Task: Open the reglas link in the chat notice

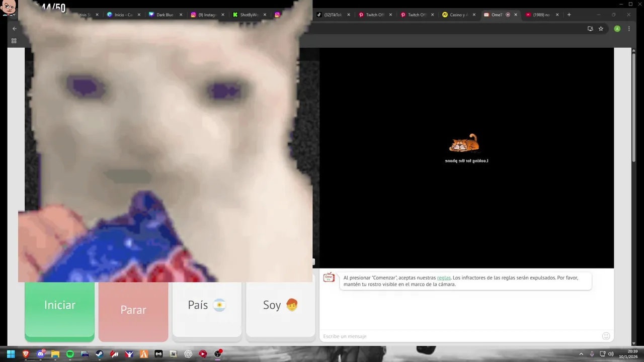Action: click(x=444, y=278)
